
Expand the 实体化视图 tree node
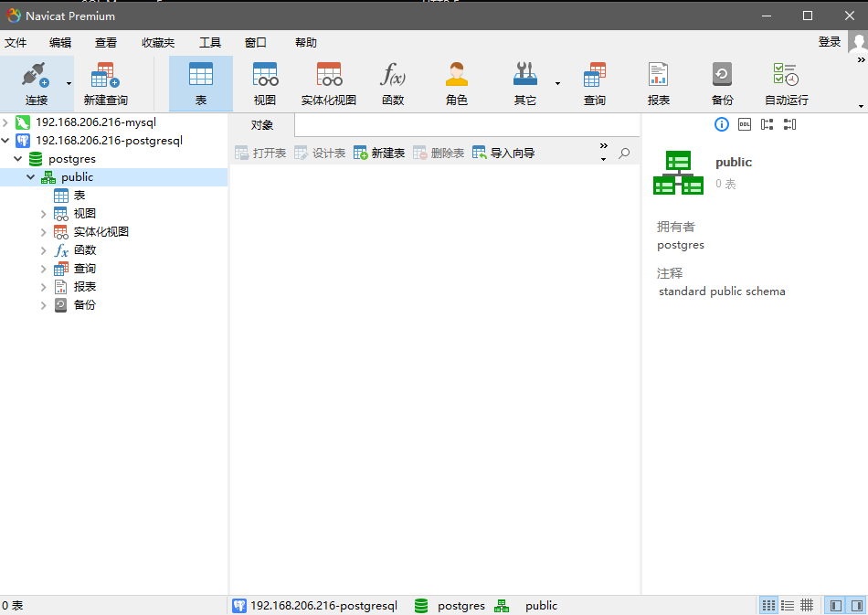[x=43, y=232]
